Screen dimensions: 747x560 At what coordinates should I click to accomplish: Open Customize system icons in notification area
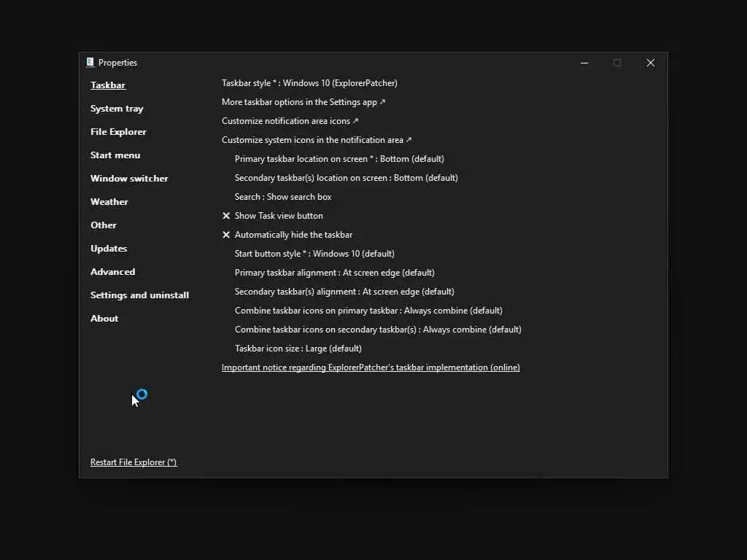(x=317, y=140)
